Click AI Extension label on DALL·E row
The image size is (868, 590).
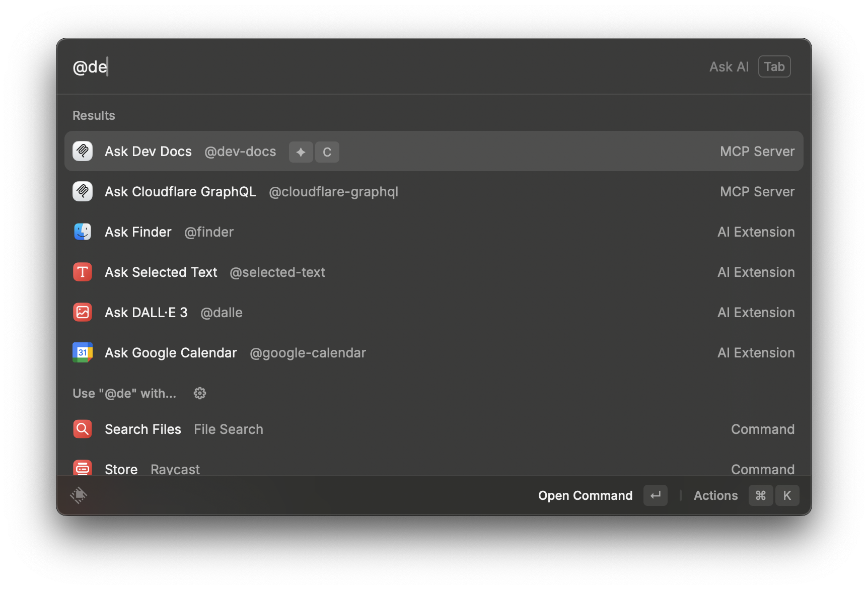(x=756, y=313)
